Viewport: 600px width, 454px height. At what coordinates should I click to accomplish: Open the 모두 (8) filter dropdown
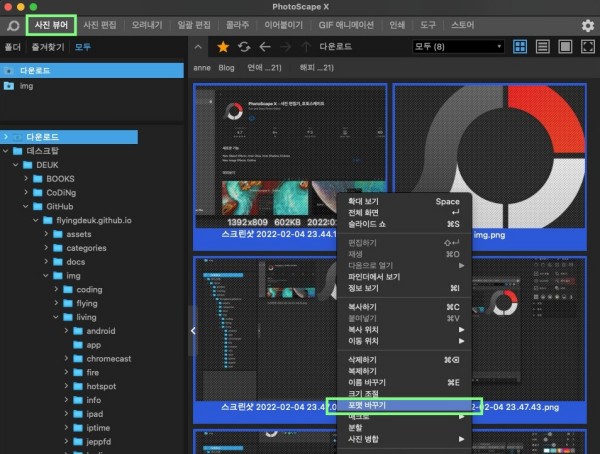click(x=457, y=46)
